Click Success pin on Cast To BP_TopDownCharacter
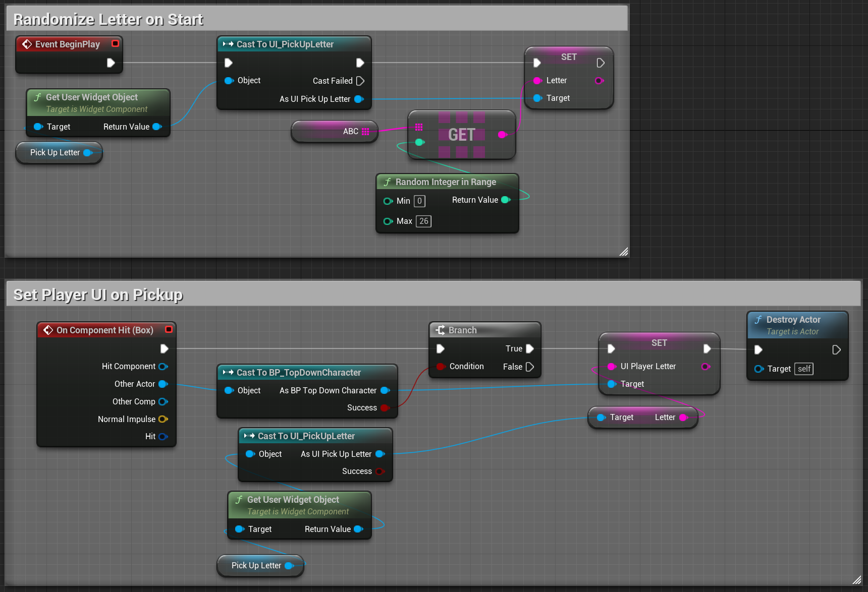 [384, 407]
